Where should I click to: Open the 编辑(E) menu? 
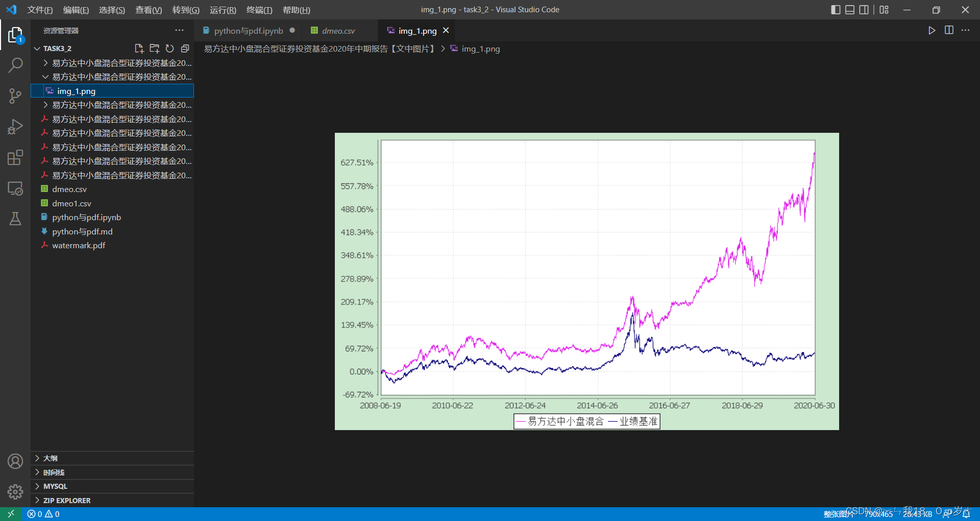point(76,10)
